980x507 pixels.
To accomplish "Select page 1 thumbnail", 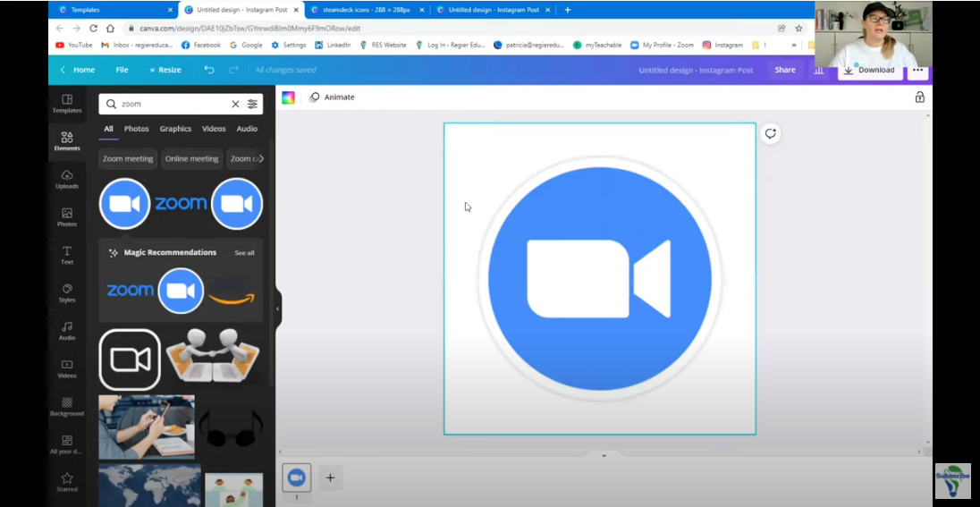I will coord(296,478).
